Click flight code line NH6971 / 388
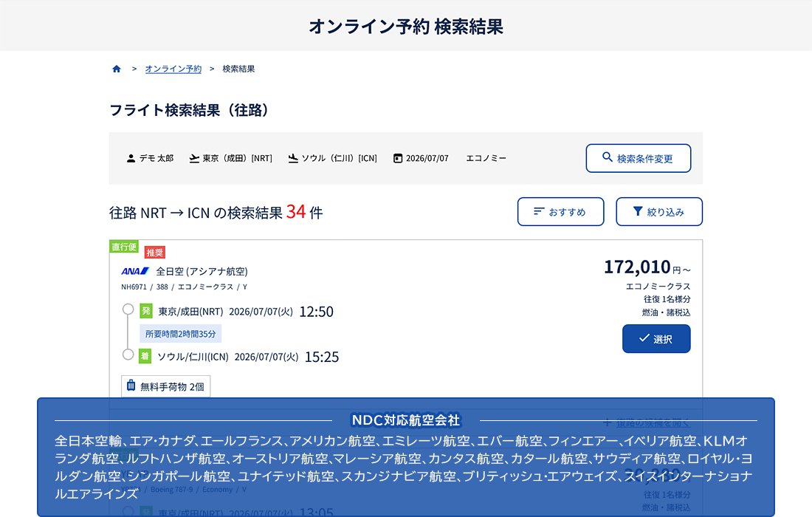Image resolution: width=812 pixels, height=517 pixels. pyautogui.click(x=185, y=287)
